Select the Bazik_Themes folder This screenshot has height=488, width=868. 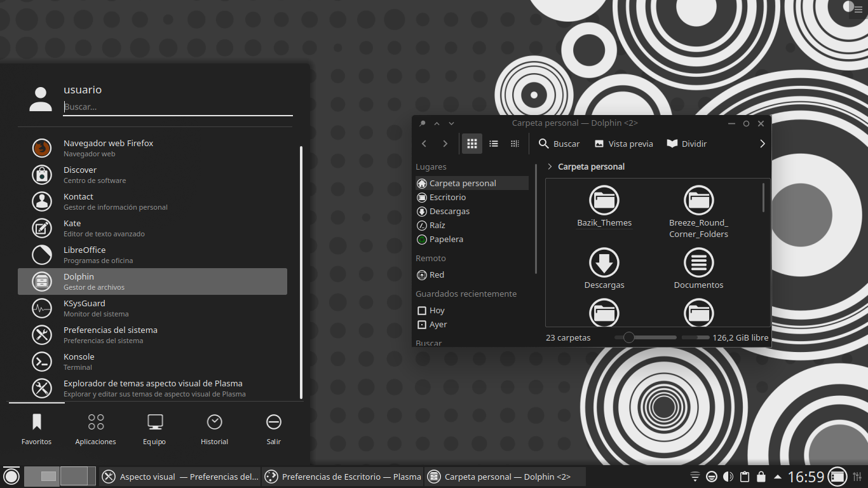tap(604, 207)
